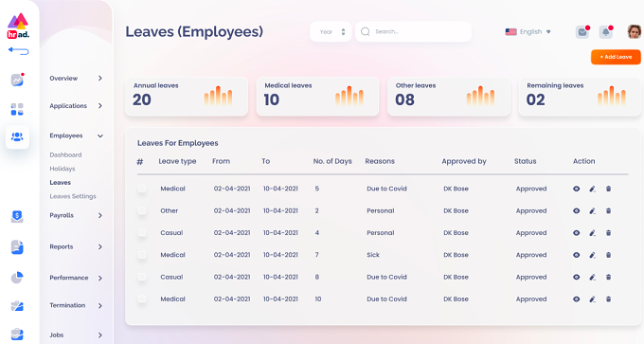Delete the Medical 10-day leave row
644x344 pixels.
tap(608, 299)
